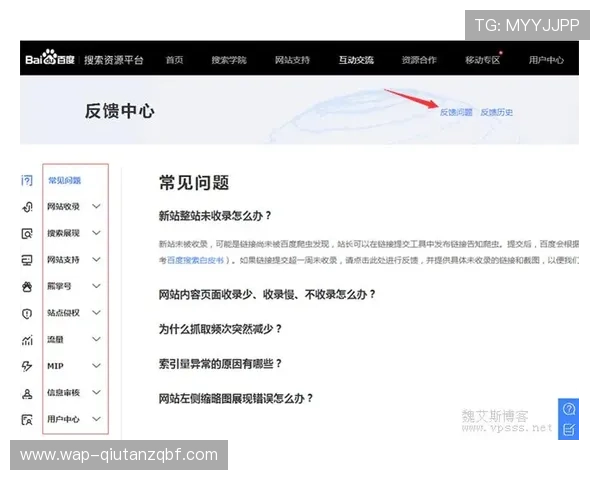The height and width of the screenshot is (480, 600).
Task: Click the 网站支持 monitor icon in sidebar
Action: tap(27, 260)
